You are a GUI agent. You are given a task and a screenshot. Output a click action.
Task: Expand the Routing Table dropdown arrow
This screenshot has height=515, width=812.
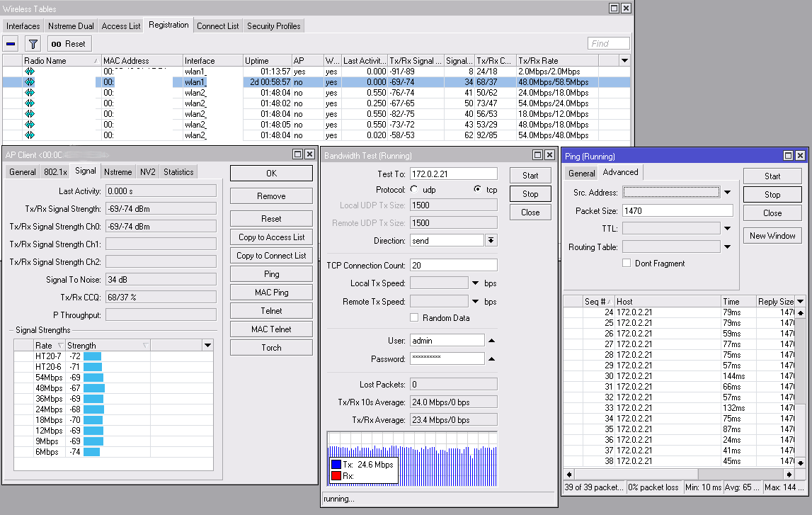point(727,247)
